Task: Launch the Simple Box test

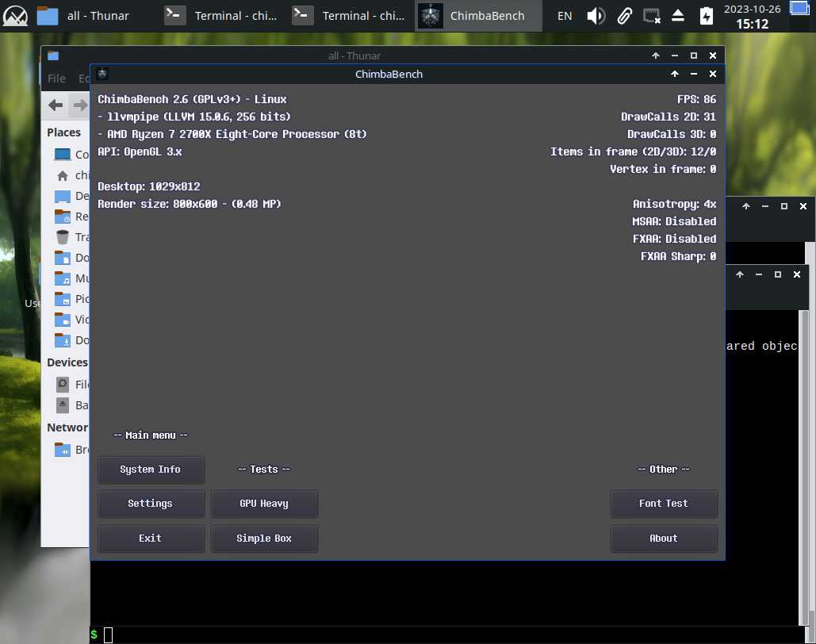Action: (x=264, y=539)
